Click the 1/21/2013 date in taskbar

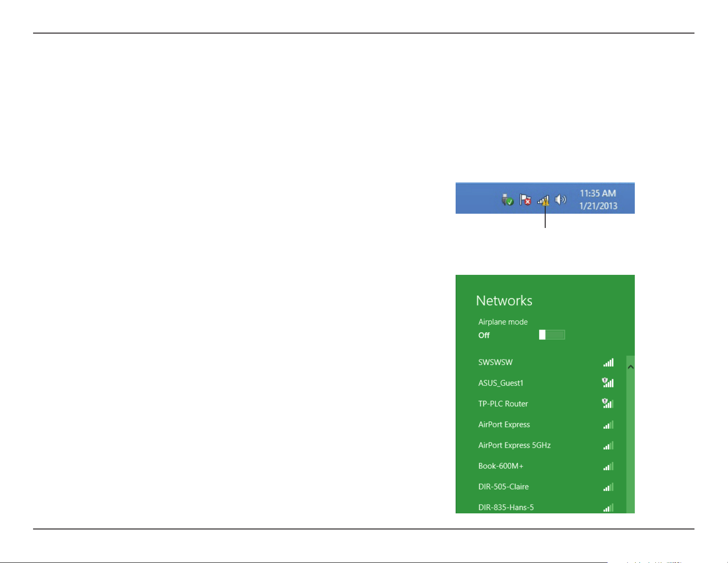(598, 206)
